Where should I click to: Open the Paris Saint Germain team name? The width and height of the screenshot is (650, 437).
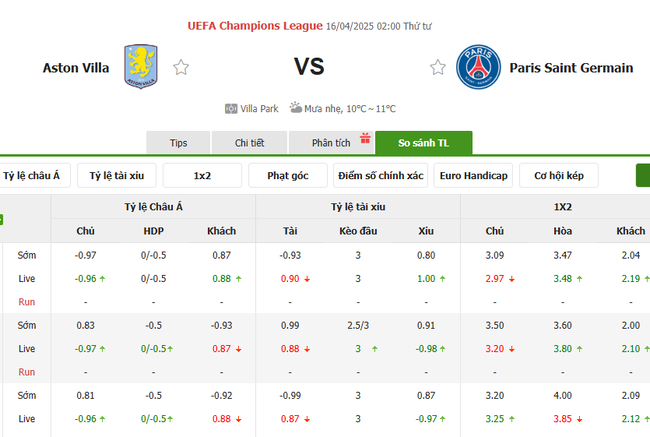click(570, 68)
